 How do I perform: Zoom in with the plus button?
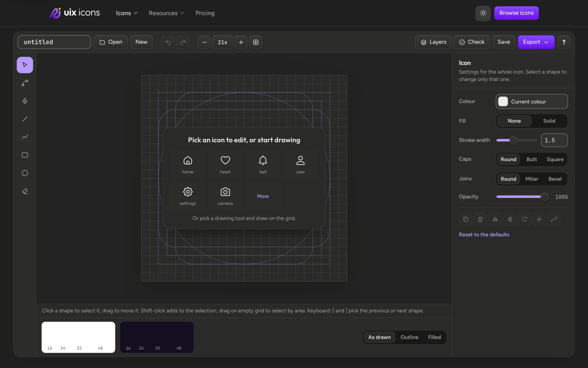241,42
